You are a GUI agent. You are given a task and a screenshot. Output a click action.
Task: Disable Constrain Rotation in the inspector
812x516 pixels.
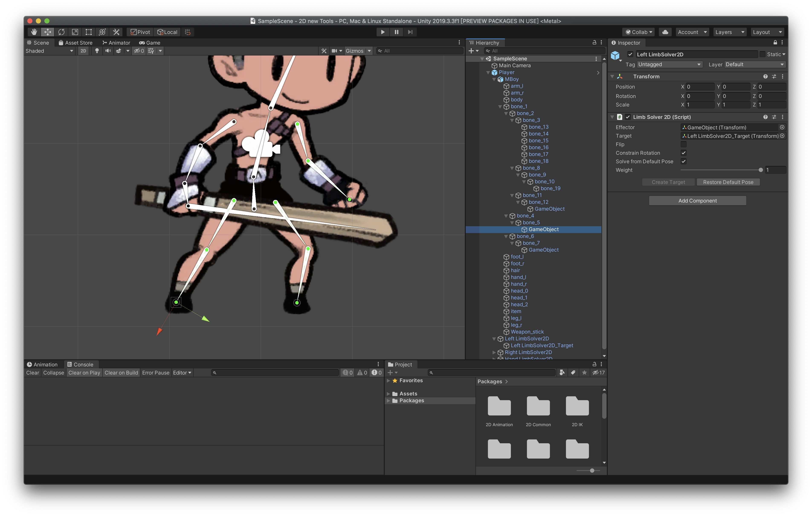point(684,153)
